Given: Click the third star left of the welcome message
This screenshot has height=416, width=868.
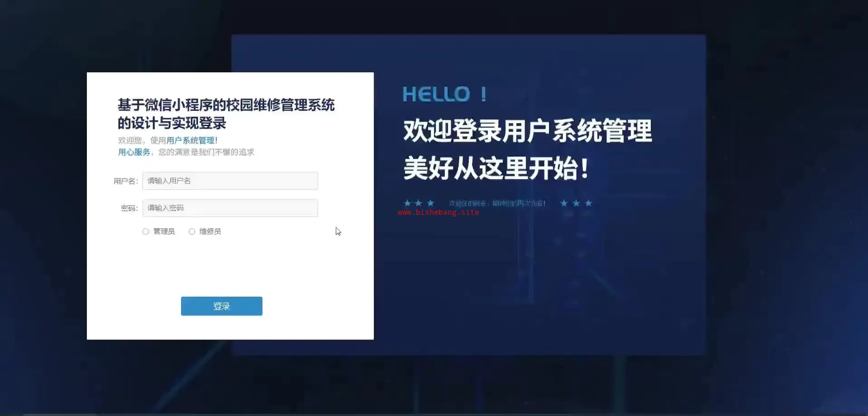Looking at the screenshot, I should pyautogui.click(x=431, y=203).
